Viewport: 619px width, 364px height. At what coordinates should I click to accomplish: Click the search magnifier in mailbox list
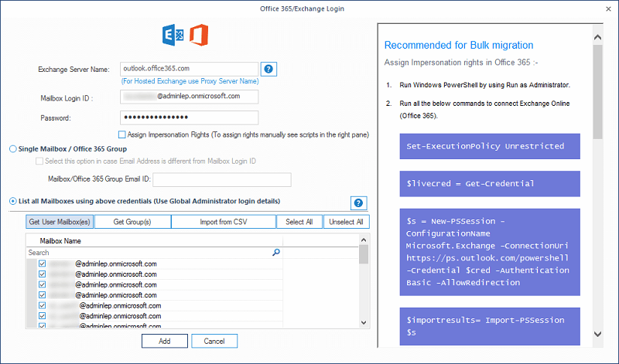276,253
